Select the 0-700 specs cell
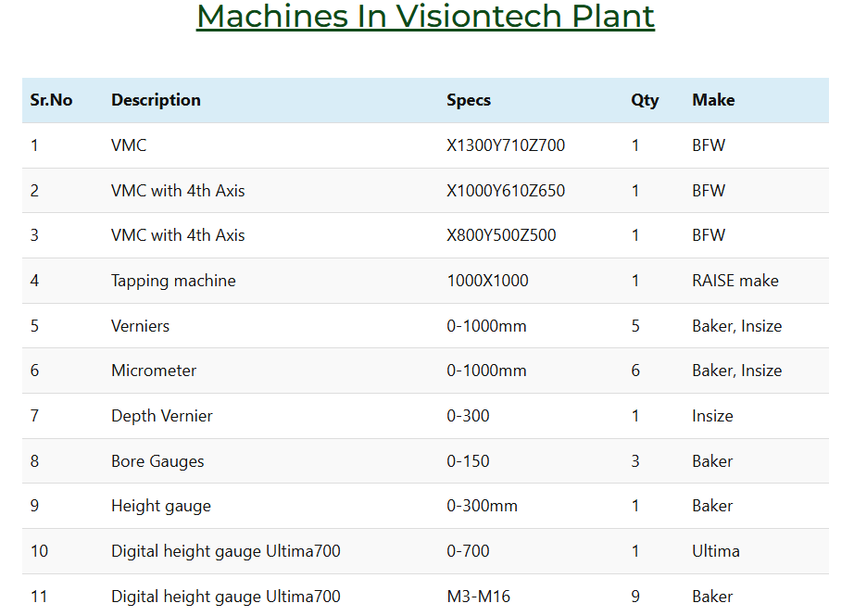 click(x=468, y=551)
